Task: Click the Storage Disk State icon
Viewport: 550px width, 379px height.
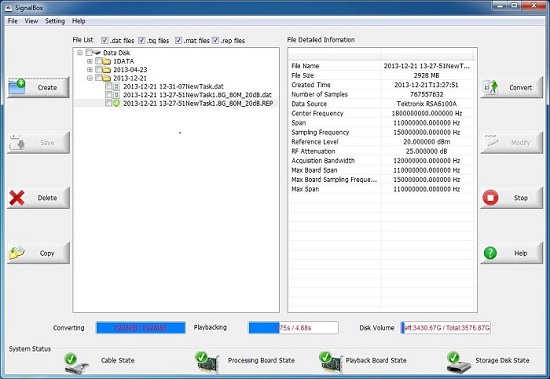Action: coord(459,363)
